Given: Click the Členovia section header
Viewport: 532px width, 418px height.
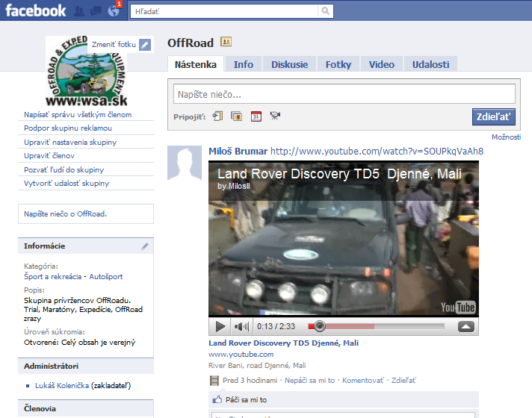Looking at the screenshot, I should click(x=86, y=408).
